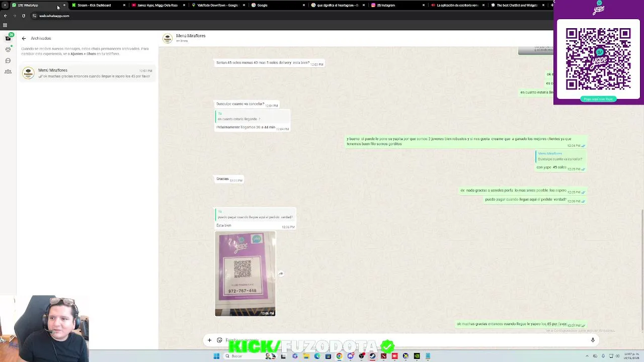Go back from Archivados using arrow
The height and width of the screenshot is (362, 644).
(x=24, y=38)
